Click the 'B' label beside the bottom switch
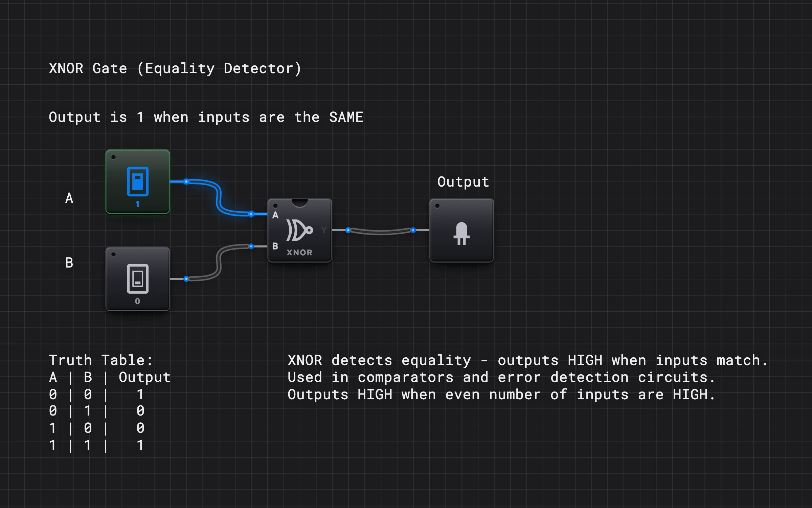This screenshot has width=812, height=508. [x=69, y=263]
